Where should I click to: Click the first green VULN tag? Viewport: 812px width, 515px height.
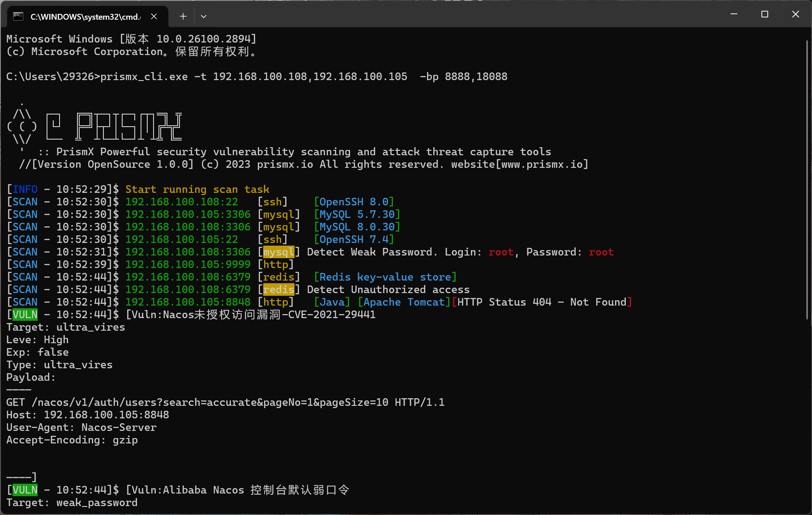[x=25, y=315]
